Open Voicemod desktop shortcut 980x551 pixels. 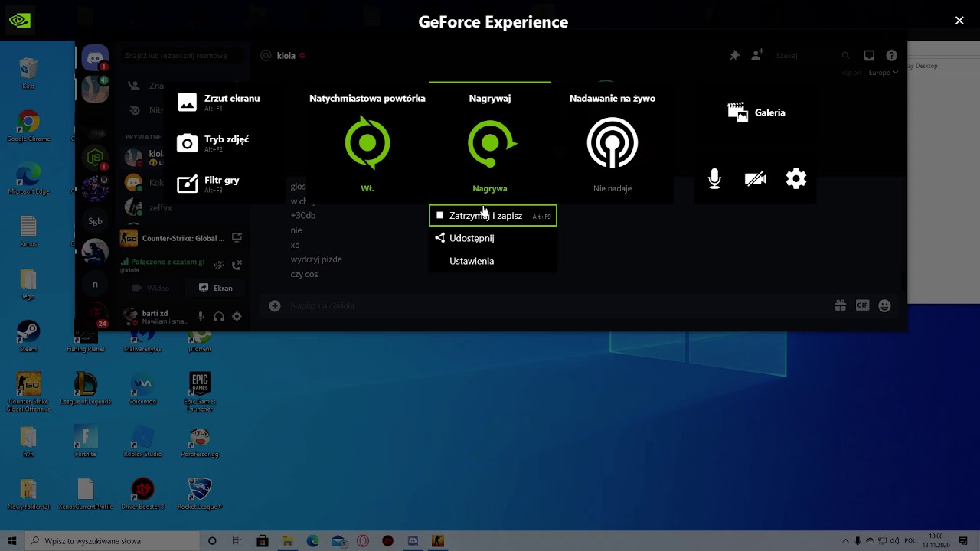[142, 389]
